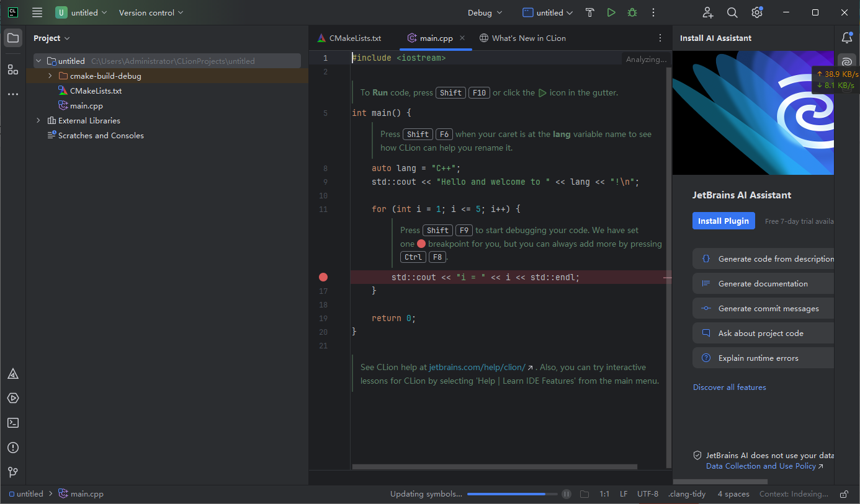Open the Discover all features link
Viewport: 860px width, 504px height.
point(730,387)
